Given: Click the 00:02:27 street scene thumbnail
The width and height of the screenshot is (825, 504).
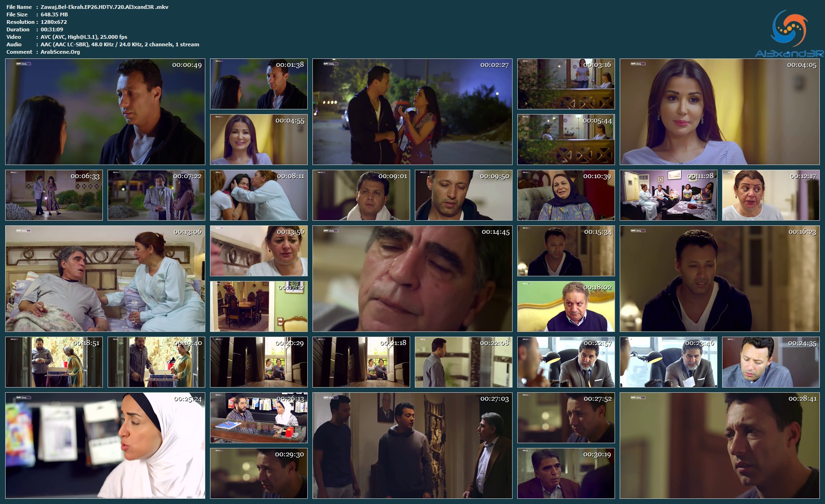Looking at the screenshot, I should 412,111.
